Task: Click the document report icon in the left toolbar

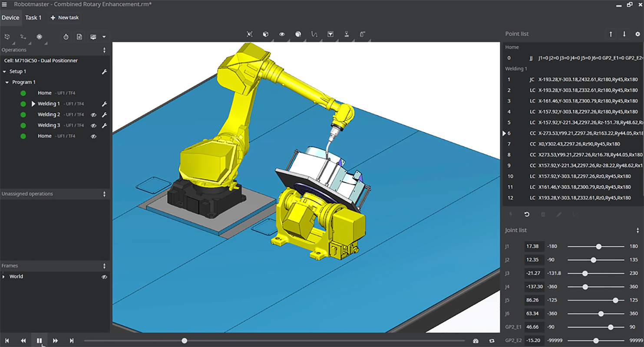Action: [79, 37]
